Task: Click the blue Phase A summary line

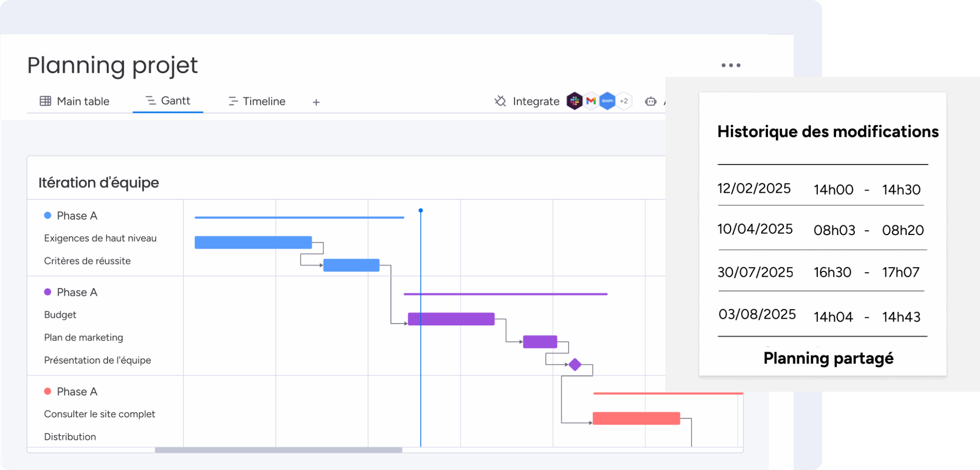Action: [x=300, y=217]
